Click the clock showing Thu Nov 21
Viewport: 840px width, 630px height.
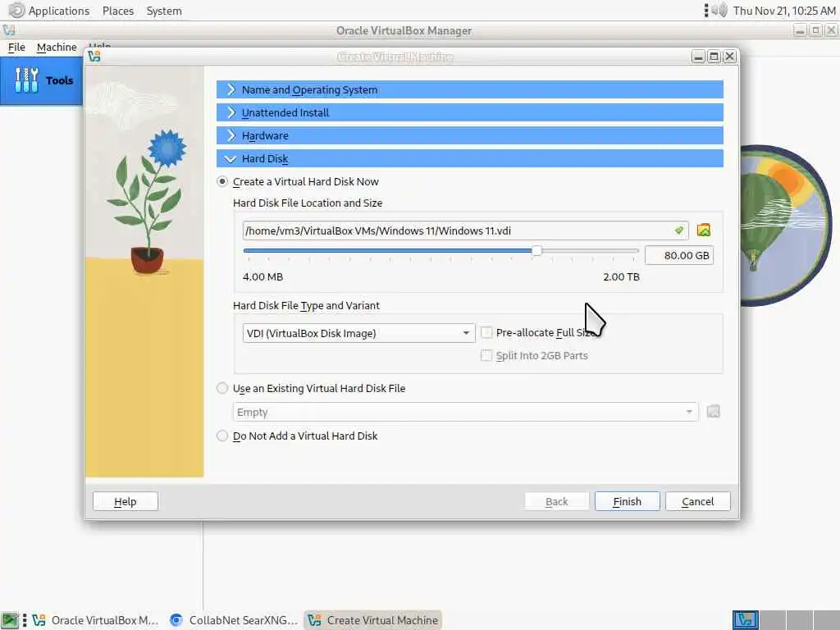coord(783,11)
